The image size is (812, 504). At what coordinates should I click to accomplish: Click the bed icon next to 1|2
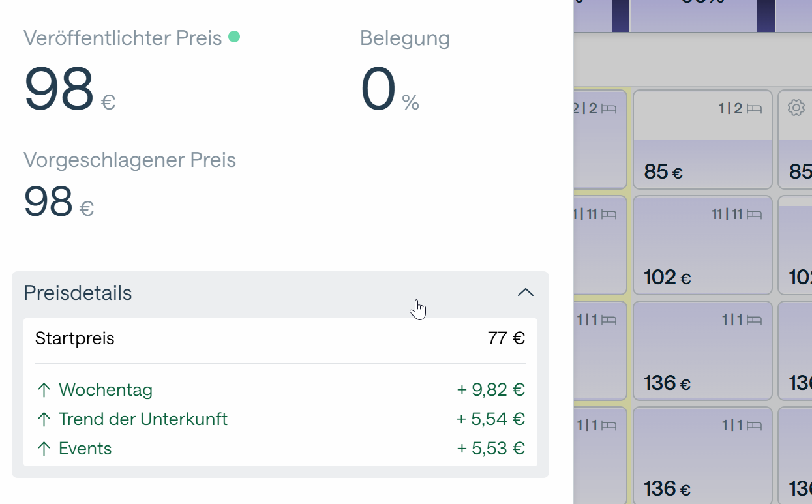[x=755, y=109]
